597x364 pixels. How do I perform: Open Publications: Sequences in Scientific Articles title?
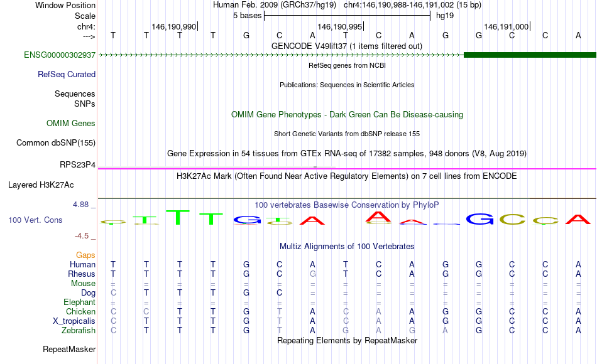click(347, 85)
